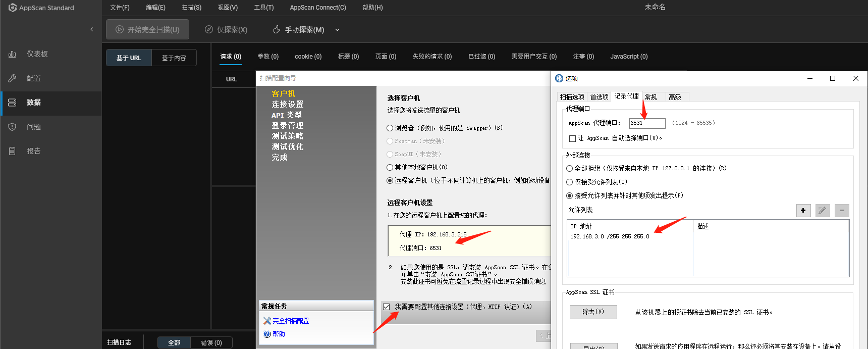Start full scan with 开始完全扫描 button
The image size is (868, 349).
coord(147,29)
